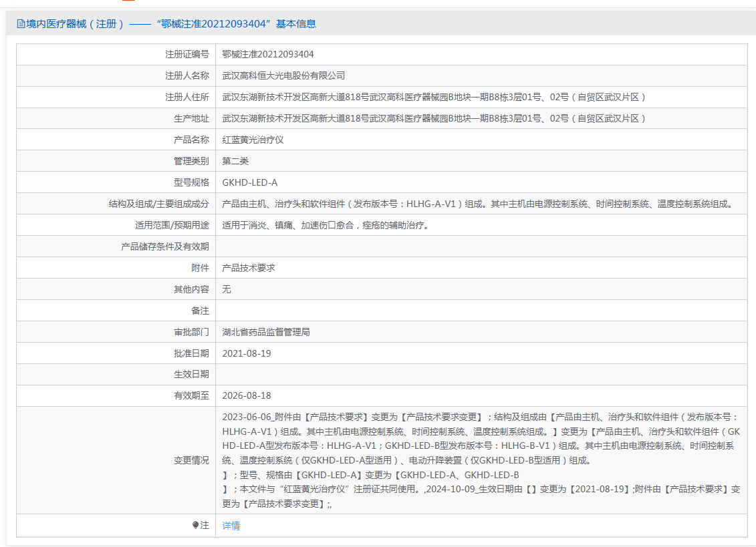The height and width of the screenshot is (547, 756).
Task: Click the structure composition description text
Action: (479, 204)
